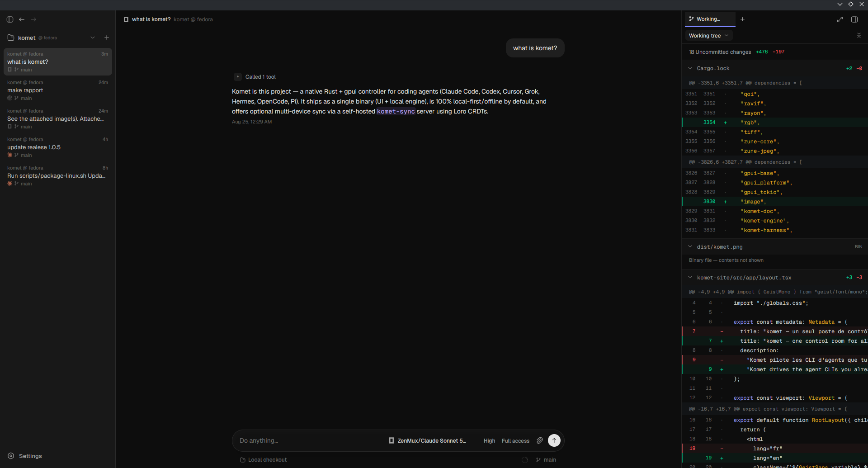868x468 pixels.
Task: Click the Cargo.lock file name
Action: [713, 68]
